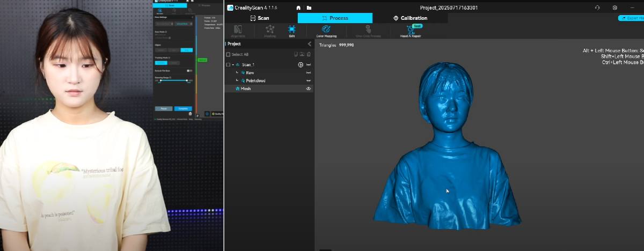Hide the Mesh using its eye icon
The height and width of the screenshot is (251, 644).
coord(309,88)
